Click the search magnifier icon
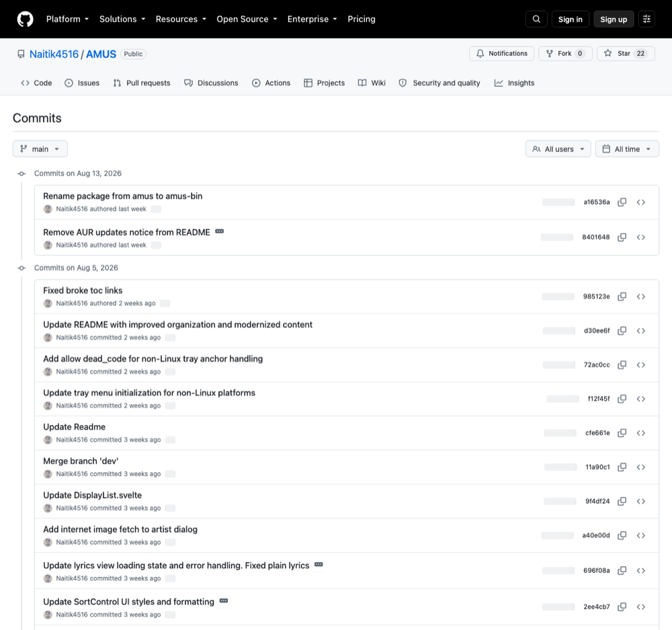 pos(536,19)
